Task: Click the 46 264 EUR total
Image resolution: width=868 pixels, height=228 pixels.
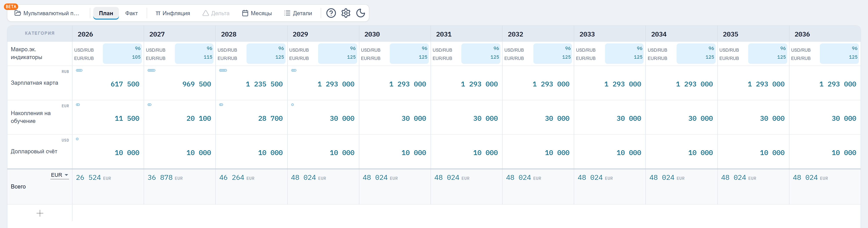Action: tap(237, 178)
